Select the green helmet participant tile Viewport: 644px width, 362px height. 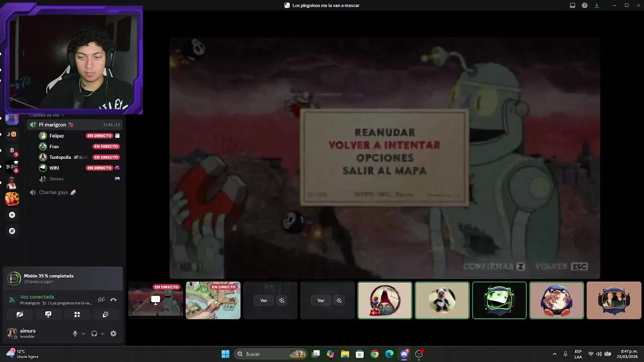(x=499, y=300)
